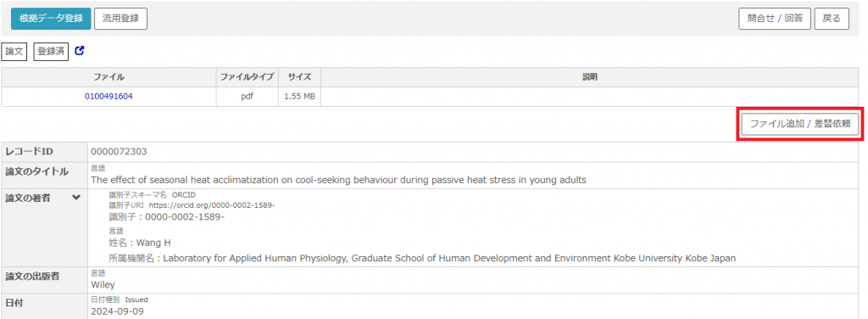Click the 根拠データ登録 button
Screen dimensions: 868x319
[51, 19]
